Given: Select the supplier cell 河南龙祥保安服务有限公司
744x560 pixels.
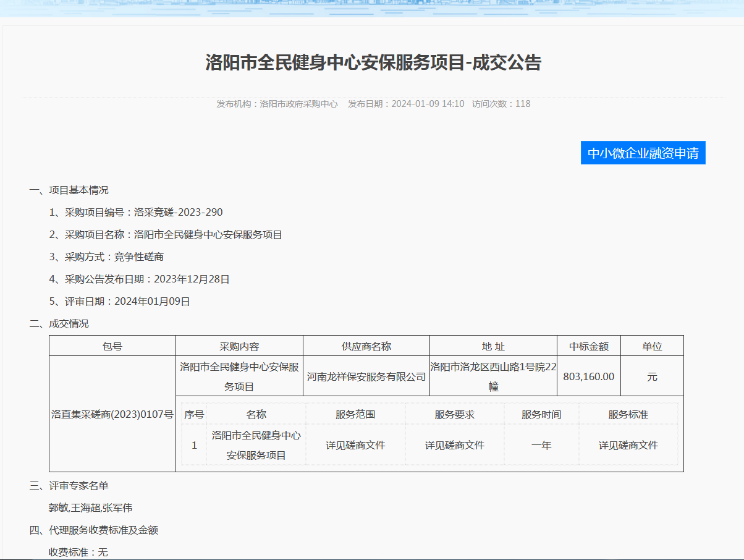Looking at the screenshot, I should (x=366, y=376).
